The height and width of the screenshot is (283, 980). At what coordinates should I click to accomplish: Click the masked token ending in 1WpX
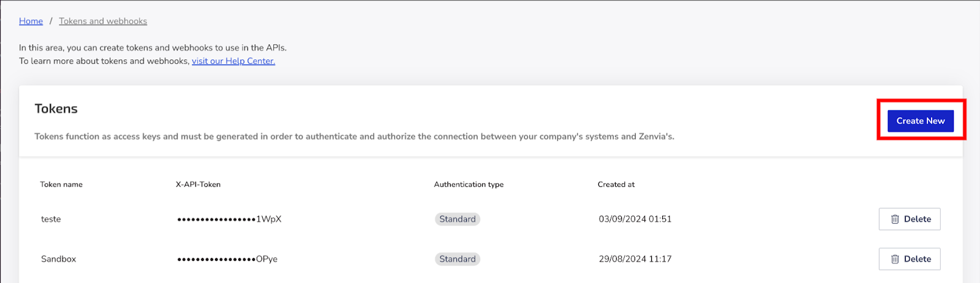pos(229,219)
